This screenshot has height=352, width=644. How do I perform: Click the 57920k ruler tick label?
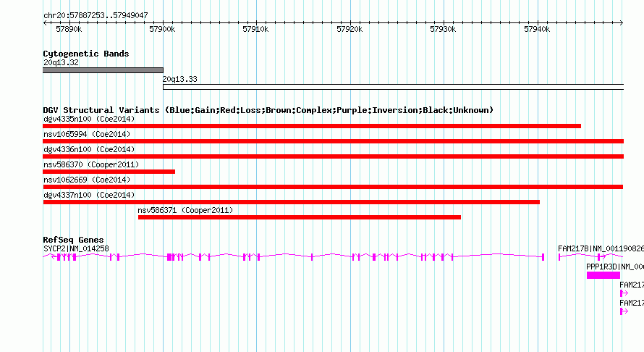coord(349,29)
